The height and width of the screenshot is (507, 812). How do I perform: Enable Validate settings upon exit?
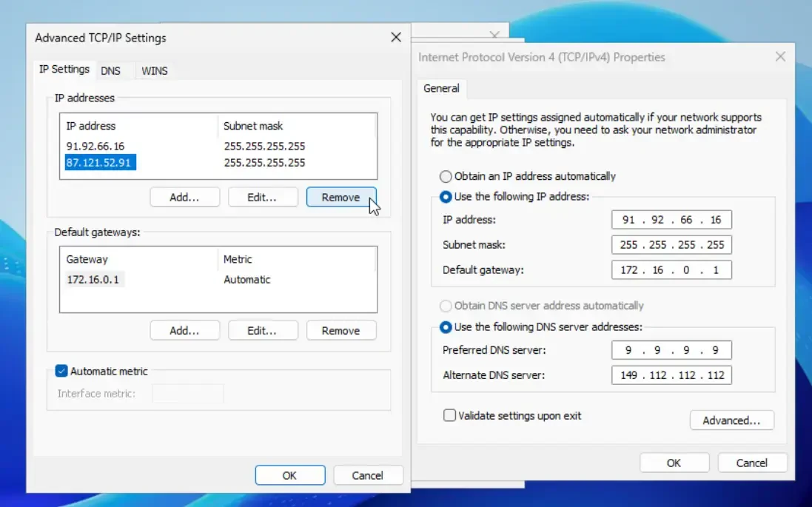click(x=449, y=416)
